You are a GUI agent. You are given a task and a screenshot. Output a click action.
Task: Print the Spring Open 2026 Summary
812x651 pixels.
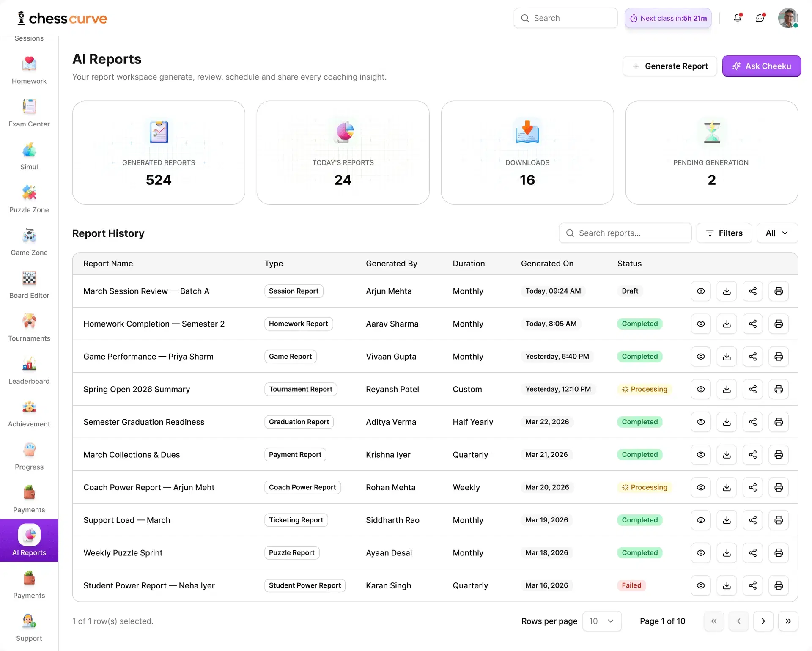pos(779,389)
